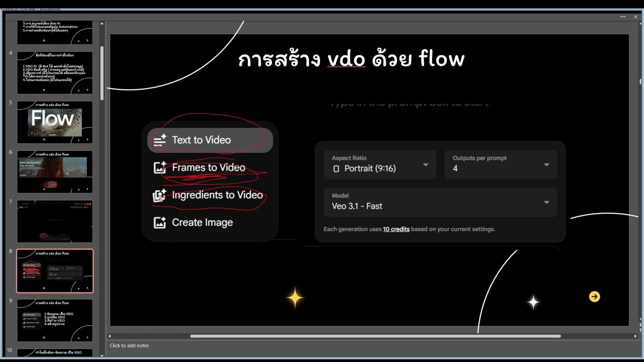Expand the Model dropdown showing Veo 3.1 - Fast

pos(546,202)
